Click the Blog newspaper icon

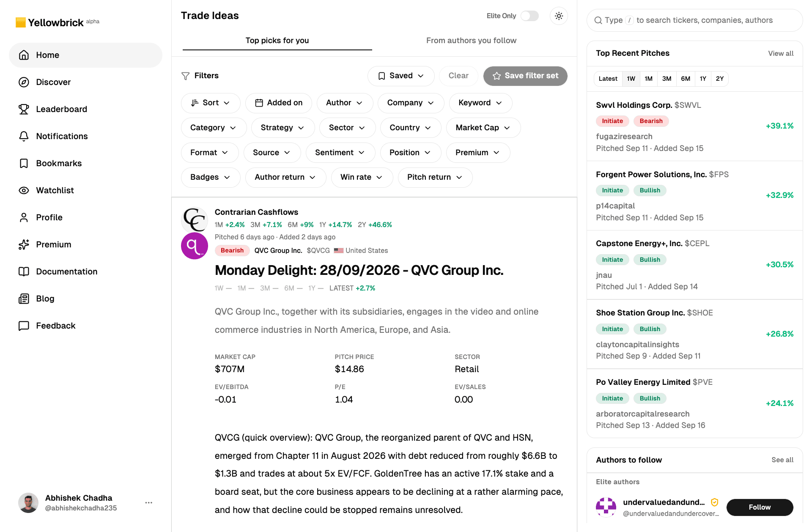pyautogui.click(x=24, y=299)
